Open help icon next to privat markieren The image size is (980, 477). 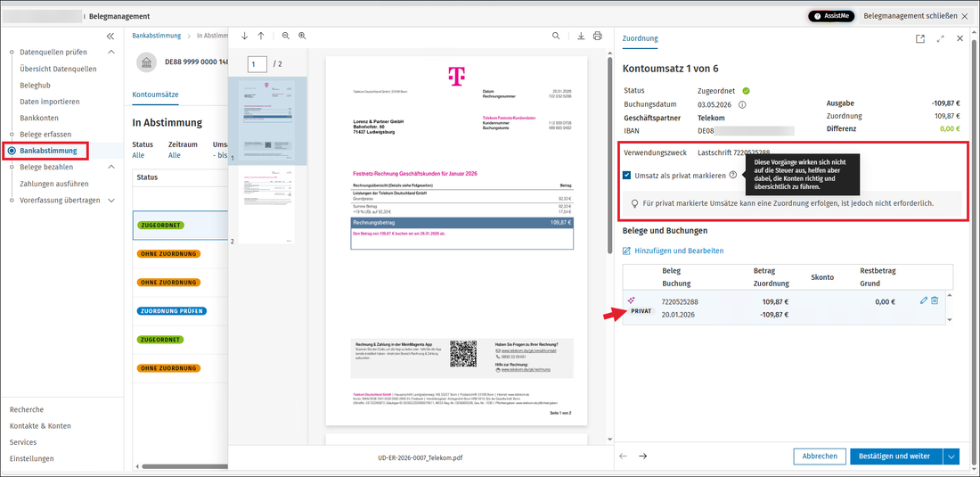[x=732, y=176]
